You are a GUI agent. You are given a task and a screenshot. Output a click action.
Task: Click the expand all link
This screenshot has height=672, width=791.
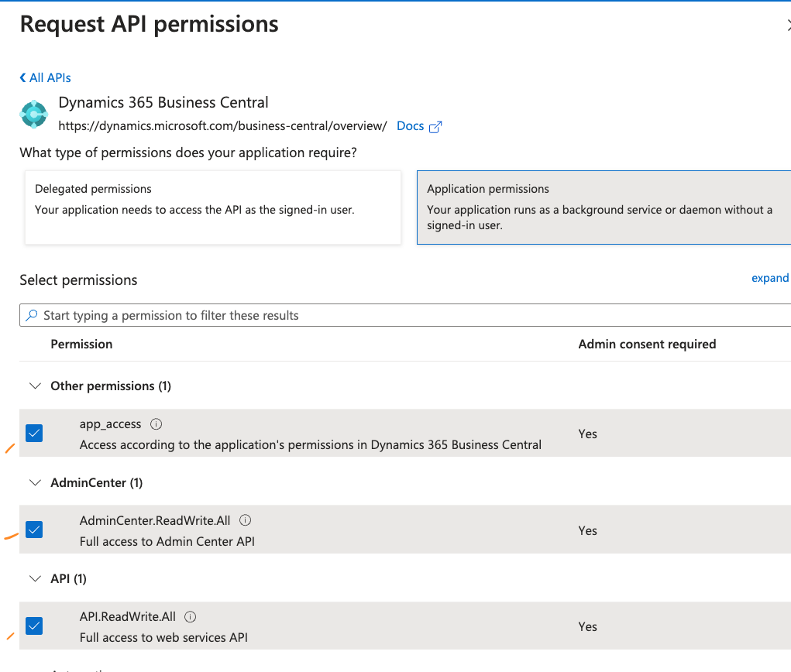[770, 278]
